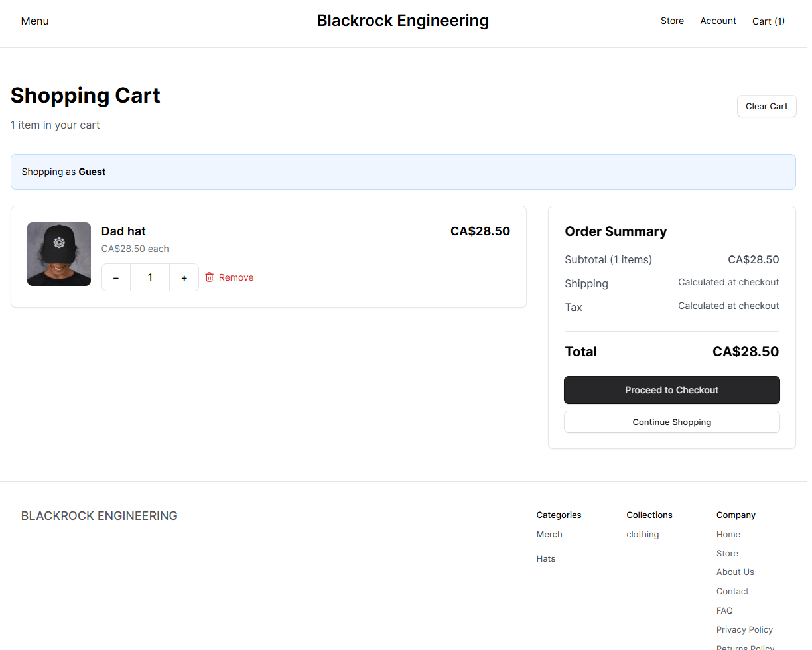The image size is (812, 650).
Task: Open the Merch category link
Action: (x=549, y=534)
